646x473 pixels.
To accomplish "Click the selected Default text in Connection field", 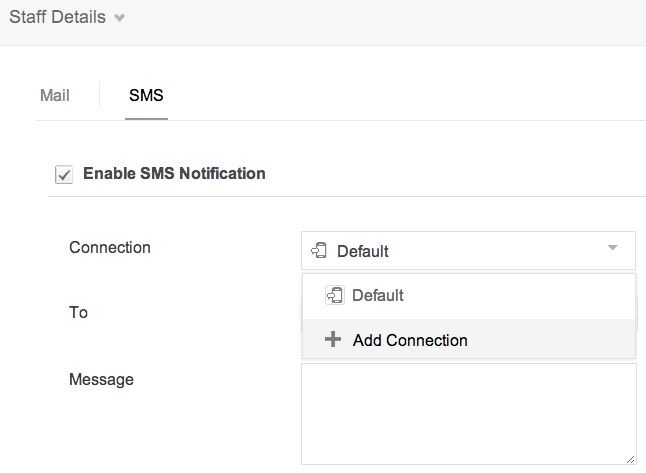I will point(362,251).
